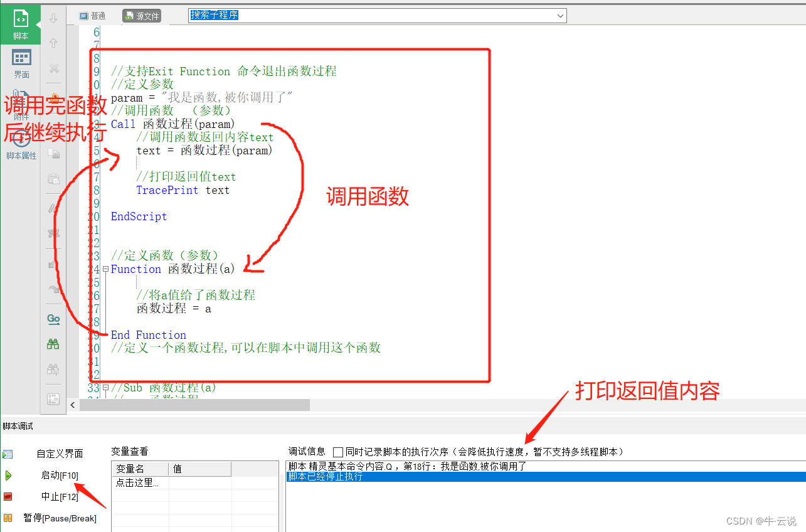Image resolution: width=806 pixels, height=532 pixels.
Task: Click the green binoculars find icon
Action: pos(53,344)
